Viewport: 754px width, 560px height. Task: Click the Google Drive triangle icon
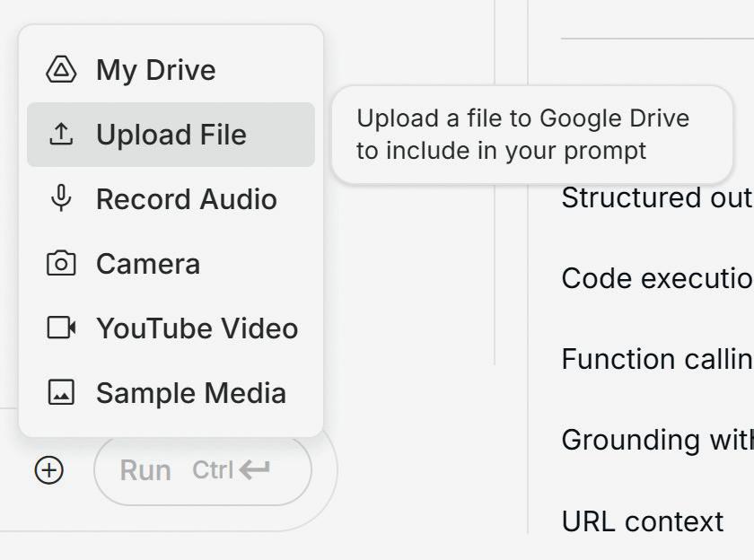click(x=61, y=70)
